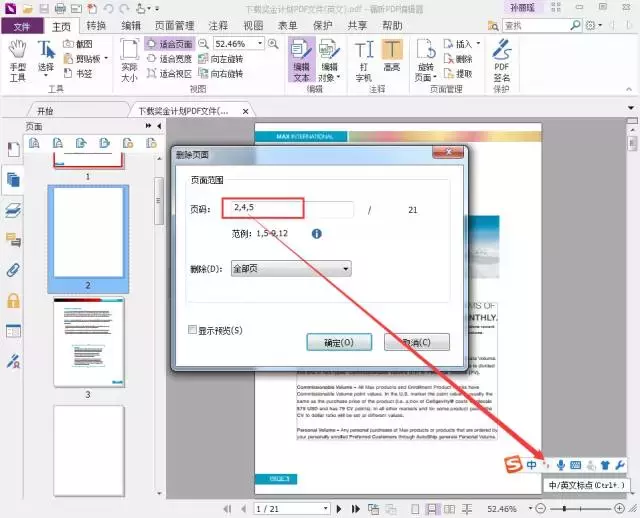This screenshot has width=640, height=518.
Task: Switch to the Page Management (页面管理) ribbon tab
Action: [x=175, y=26]
